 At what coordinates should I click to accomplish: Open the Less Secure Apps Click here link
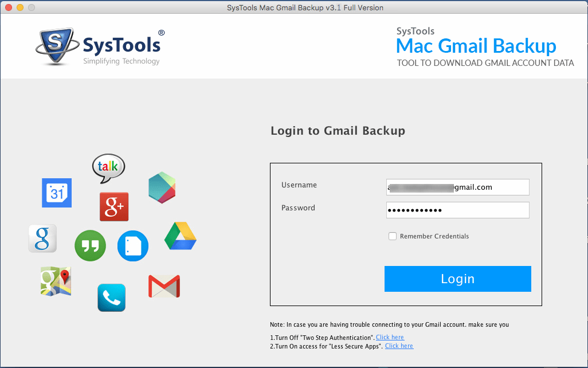(x=399, y=346)
